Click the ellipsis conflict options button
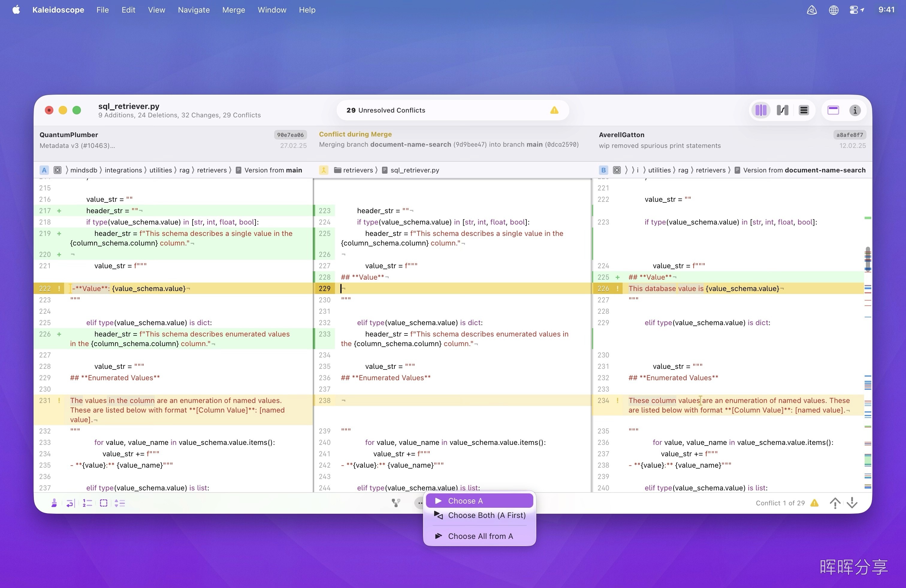Screen dimensions: 906x588 (419, 503)
